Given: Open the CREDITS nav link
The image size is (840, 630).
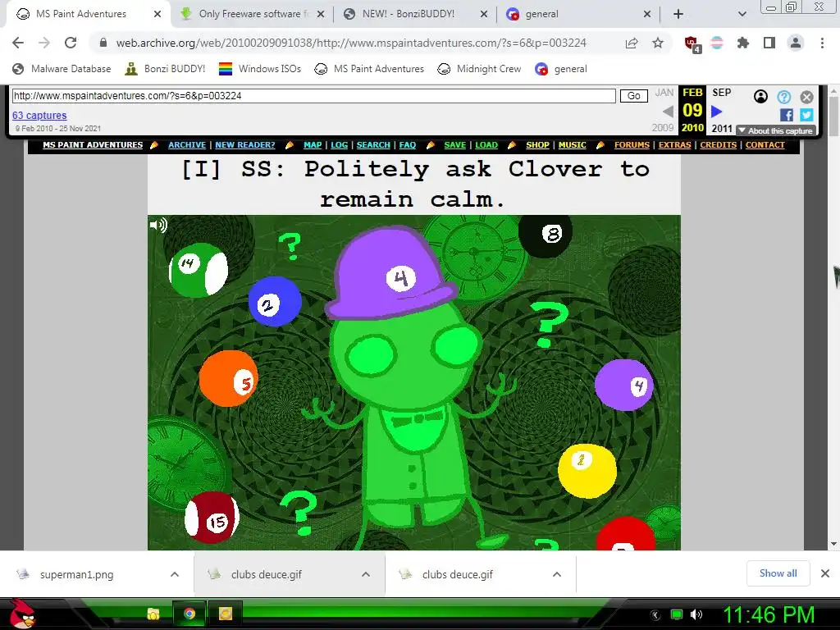Looking at the screenshot, I should pos(719,145).
